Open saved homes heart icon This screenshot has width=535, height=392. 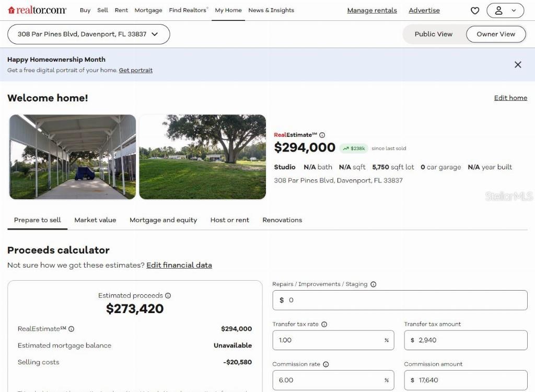[x=474, y=10]
